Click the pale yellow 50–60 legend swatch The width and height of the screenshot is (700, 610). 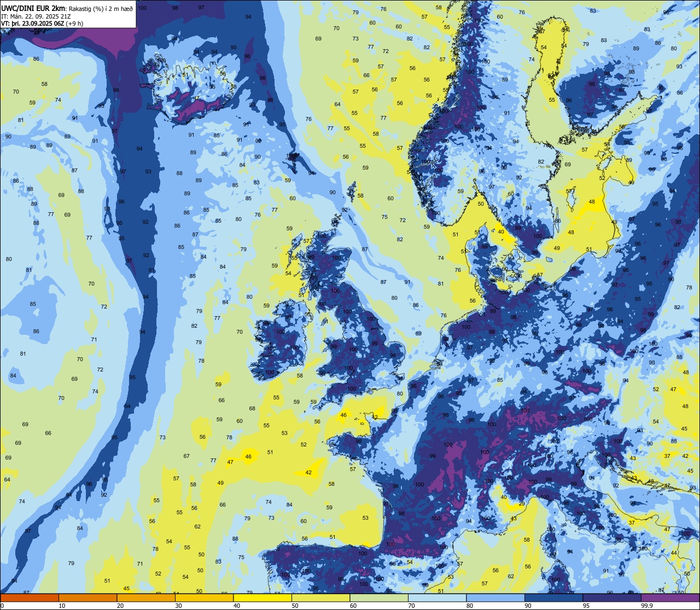(321, 597)
